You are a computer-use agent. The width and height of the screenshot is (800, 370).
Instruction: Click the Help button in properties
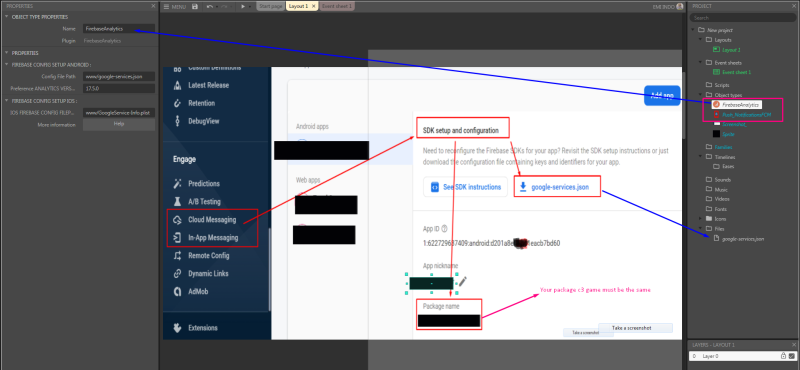click(x=119, y=125)
